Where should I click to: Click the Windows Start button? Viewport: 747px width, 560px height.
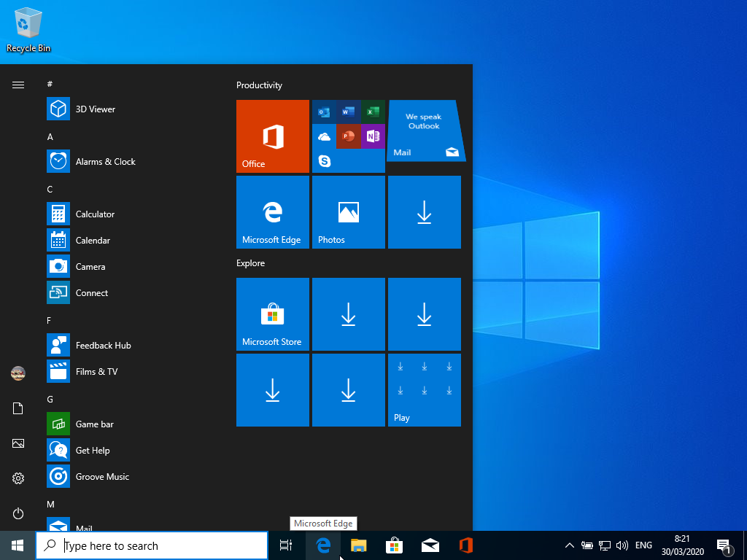point(18,545)
